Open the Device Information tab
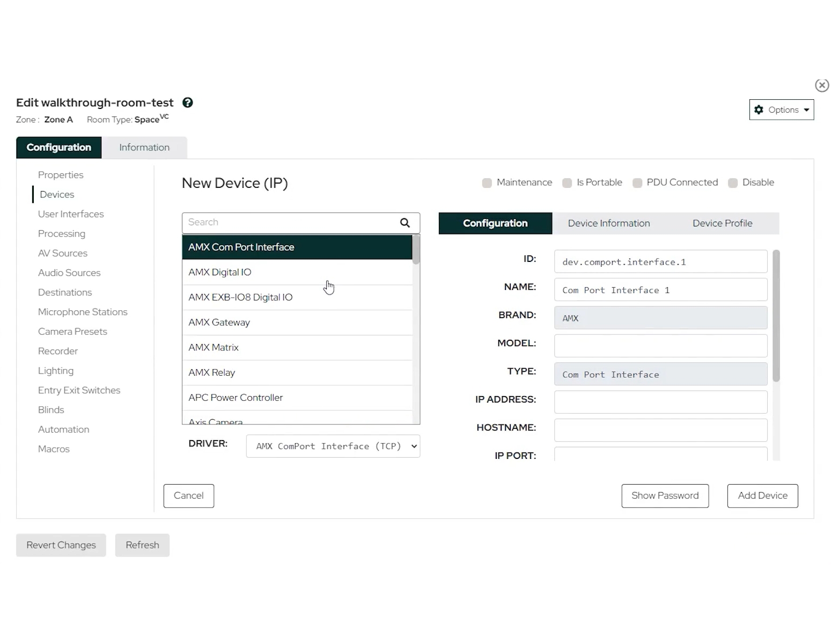Viewport: 831px width, 644px height. coord(608,223)
